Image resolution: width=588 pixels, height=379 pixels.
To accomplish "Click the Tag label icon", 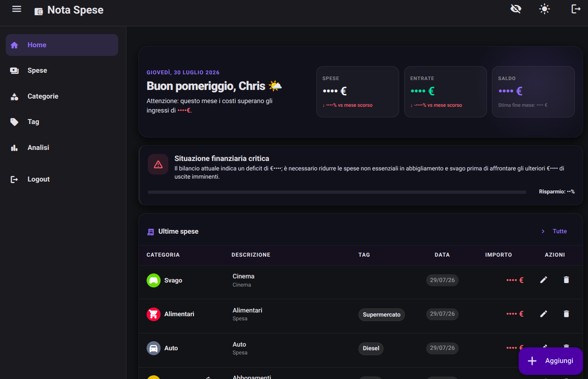I will [x=14, y=122].
